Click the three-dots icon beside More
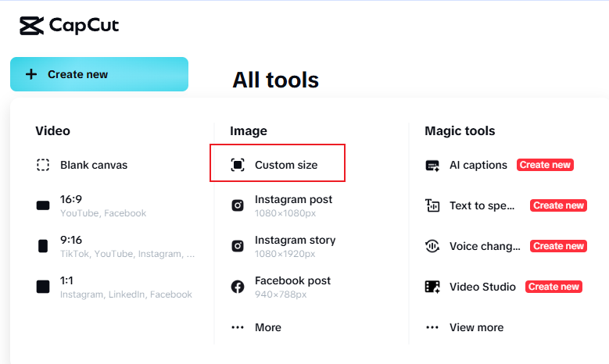This screenshot has width=609, height=364. [x=238, y=327]
